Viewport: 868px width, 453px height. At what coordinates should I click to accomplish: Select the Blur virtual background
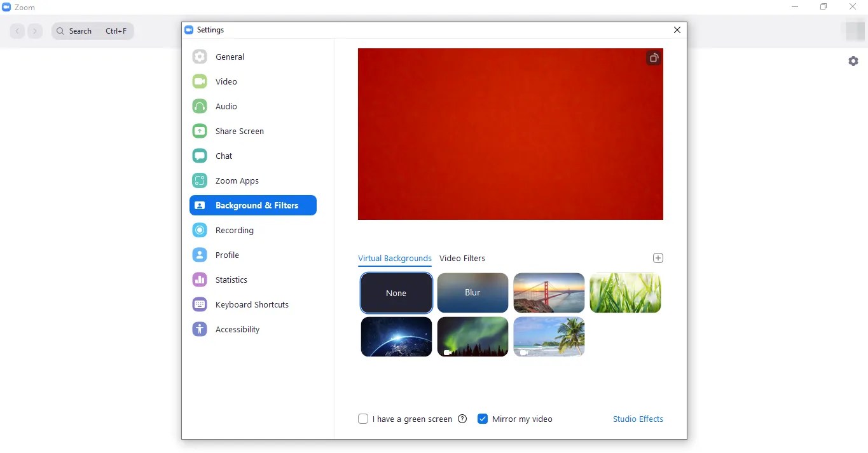coord(472,293)
